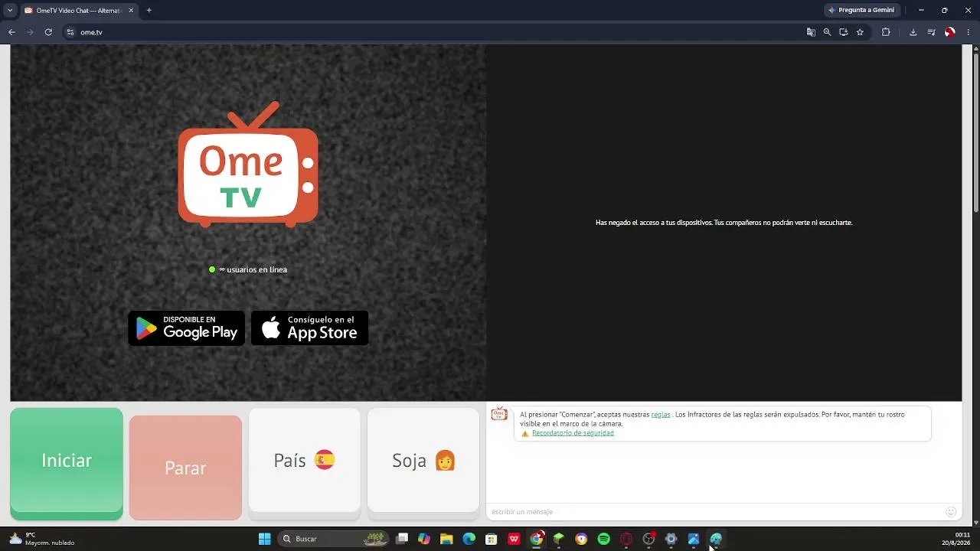This screenshot has height=551, width=980.
Task: Open the Settings gear in taskbar
Action: [671, 539]
